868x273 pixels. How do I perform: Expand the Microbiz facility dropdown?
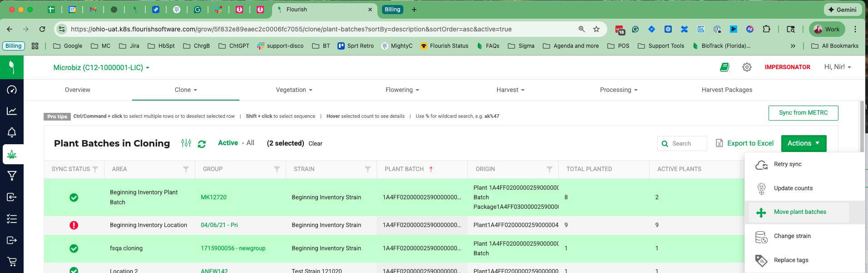click(x=101, y=68)
